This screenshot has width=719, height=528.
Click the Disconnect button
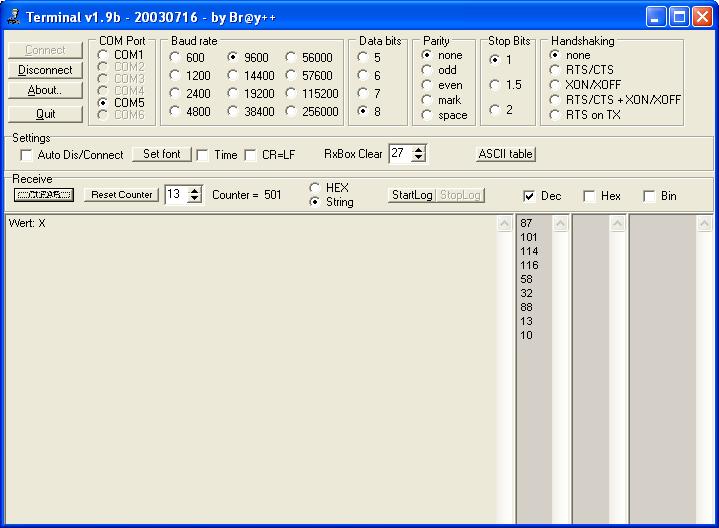[45, 70]
